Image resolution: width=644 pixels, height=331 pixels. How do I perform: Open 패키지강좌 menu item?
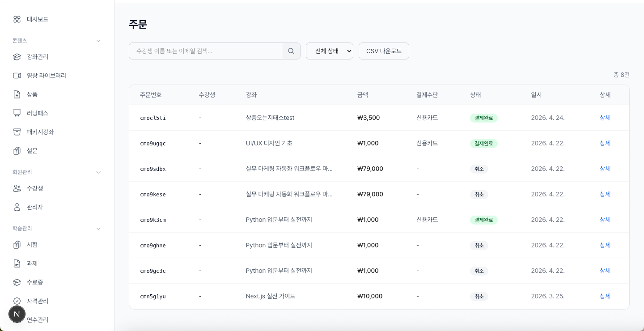[x=57, y=132]
